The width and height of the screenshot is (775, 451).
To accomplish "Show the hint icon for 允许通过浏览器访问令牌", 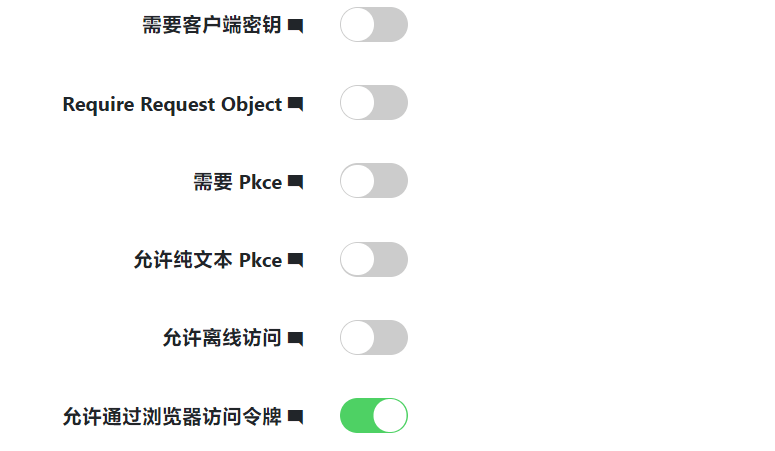I will 295,416.
